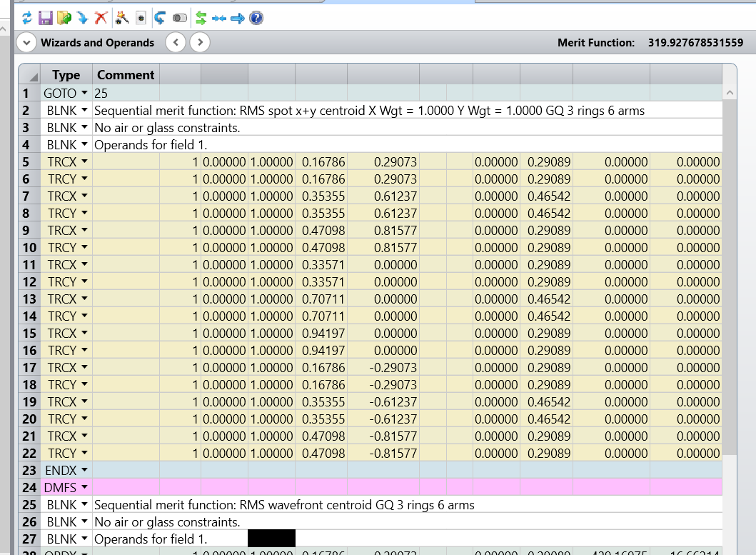756x555 pixels.
Task: Open the TRCX type dropdown in row 15
Action: pos(84,333)
